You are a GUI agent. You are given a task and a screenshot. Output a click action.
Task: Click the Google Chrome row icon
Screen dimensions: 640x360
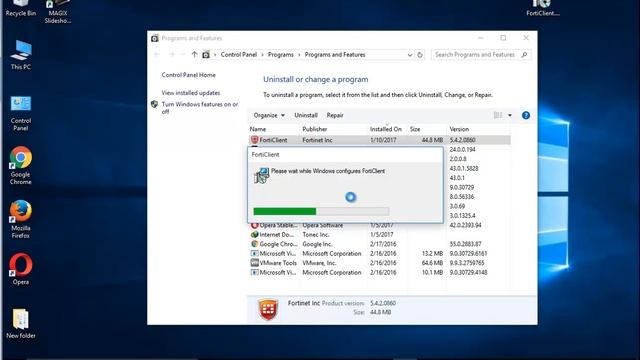click(x=254, y=244)
